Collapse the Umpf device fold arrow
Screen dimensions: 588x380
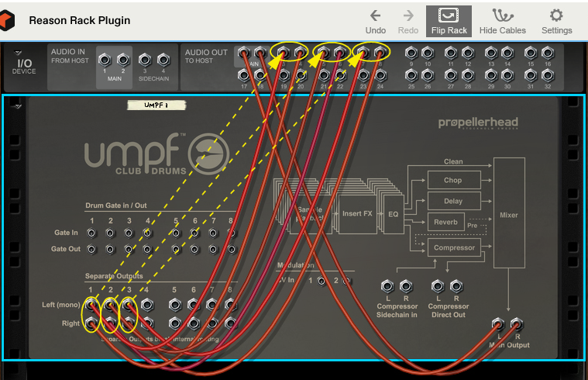(18, 107)
